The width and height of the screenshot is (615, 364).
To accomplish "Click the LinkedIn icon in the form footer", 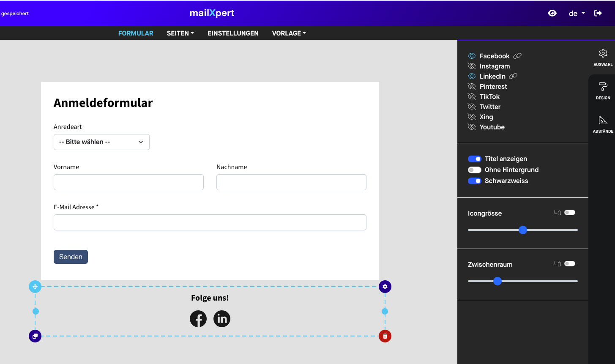I will [222, 319].
